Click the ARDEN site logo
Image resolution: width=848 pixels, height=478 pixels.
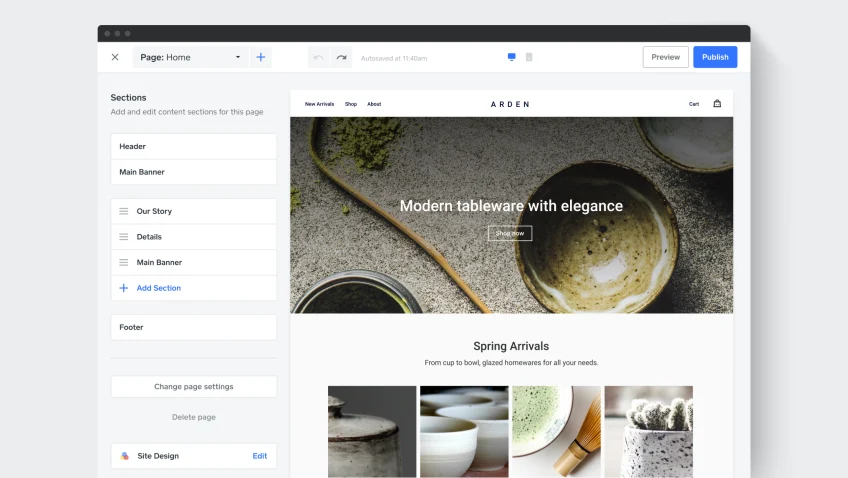pos(511,104)
